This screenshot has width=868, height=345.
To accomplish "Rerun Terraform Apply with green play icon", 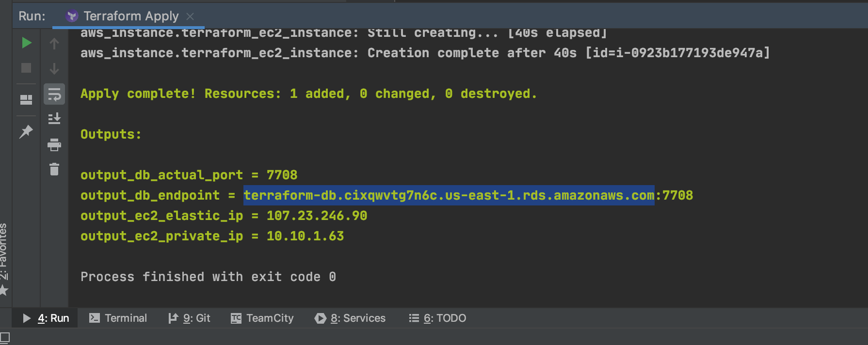I will pyautogui.click(x=27, y=43).
